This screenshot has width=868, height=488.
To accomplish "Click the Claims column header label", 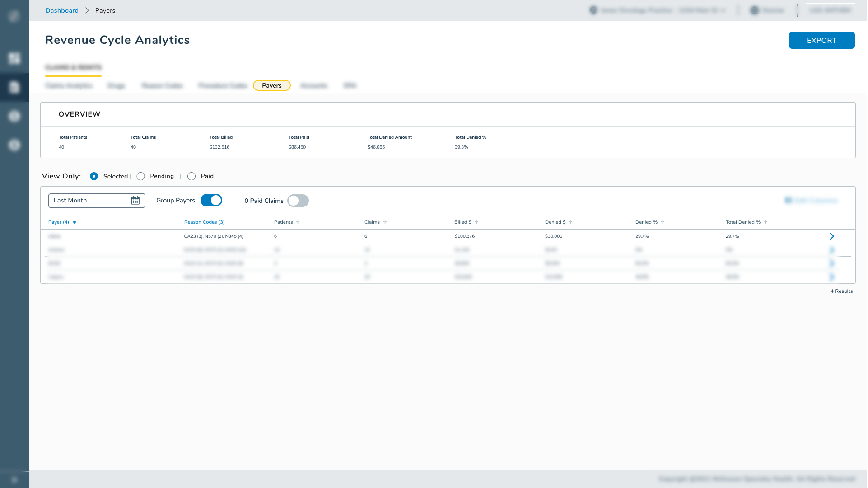I will click(372, 222).
